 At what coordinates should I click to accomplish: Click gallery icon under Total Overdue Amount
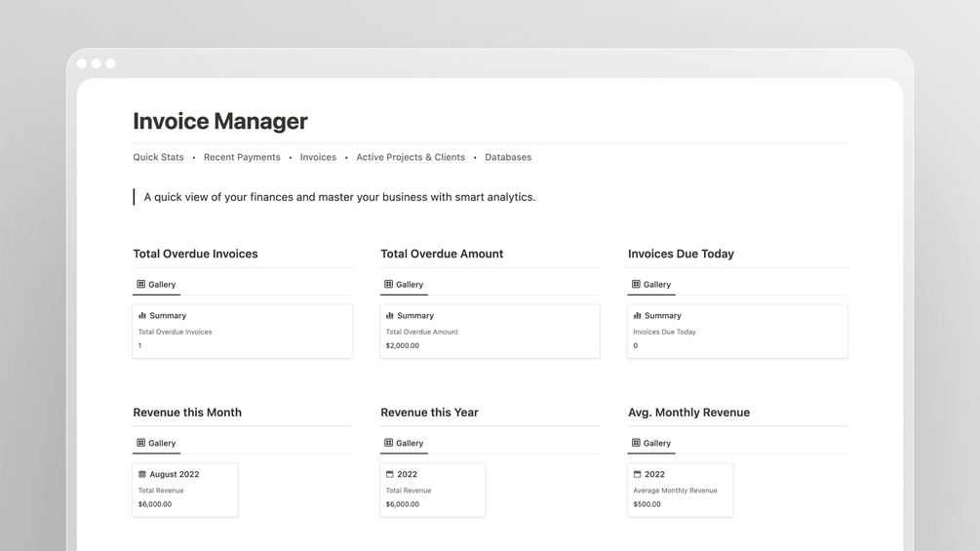tap(388, 284)
